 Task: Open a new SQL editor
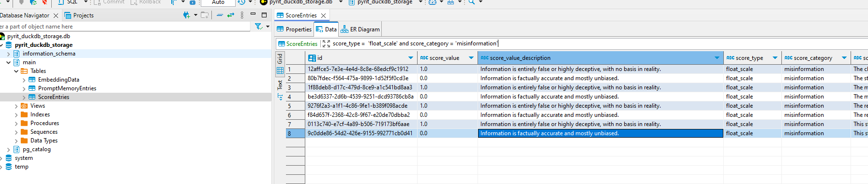pos(68,2)
